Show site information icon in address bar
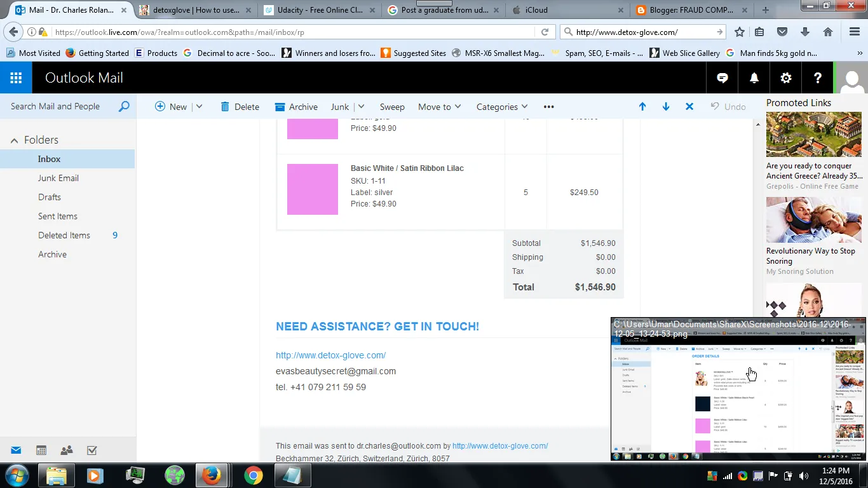 tap(31, 32)
